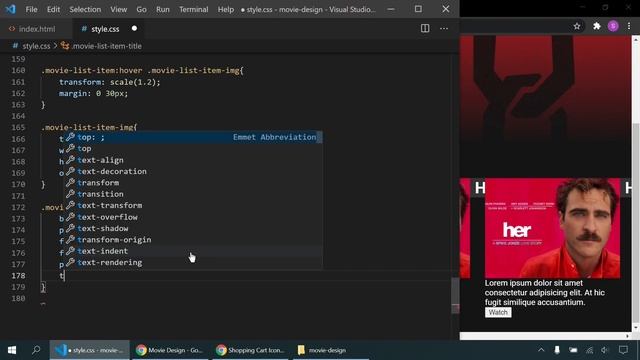Viewport: 640px width, 360px height.
Task: Click the VS Code logo icon
Action: [10, 9]
